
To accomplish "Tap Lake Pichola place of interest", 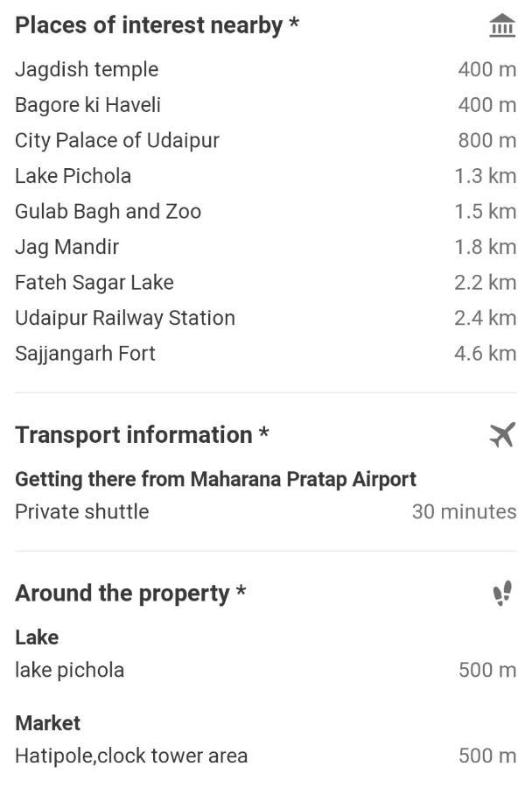I will pyautogui.click(x=266, y=176).
